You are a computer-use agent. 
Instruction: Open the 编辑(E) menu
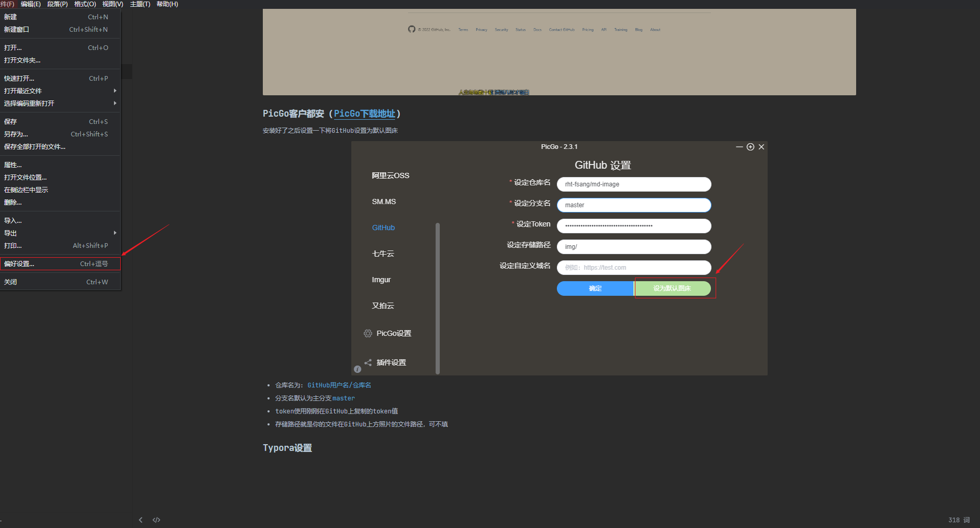[x=31, y=4]
